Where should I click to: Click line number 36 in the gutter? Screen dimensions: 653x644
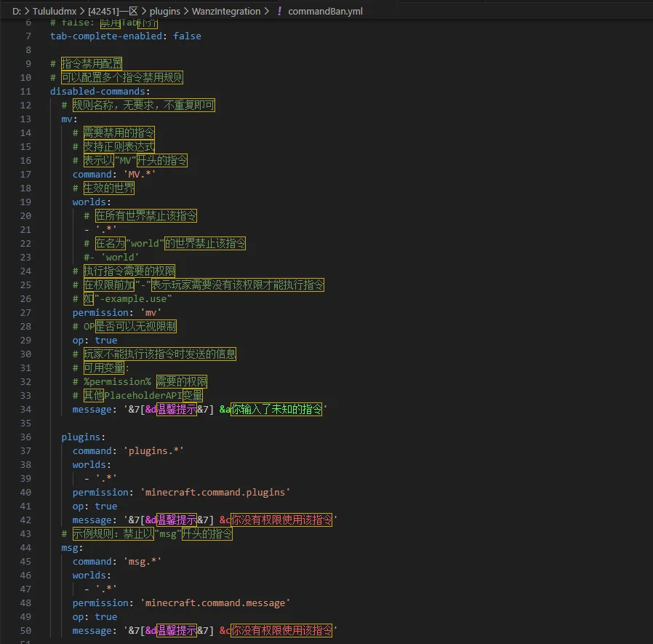25,437
